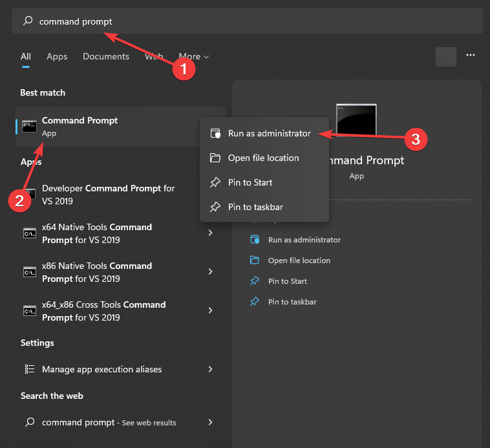
Task: Expand x86 Native Tools Command Prompt chevron
Action: (210, 272)
